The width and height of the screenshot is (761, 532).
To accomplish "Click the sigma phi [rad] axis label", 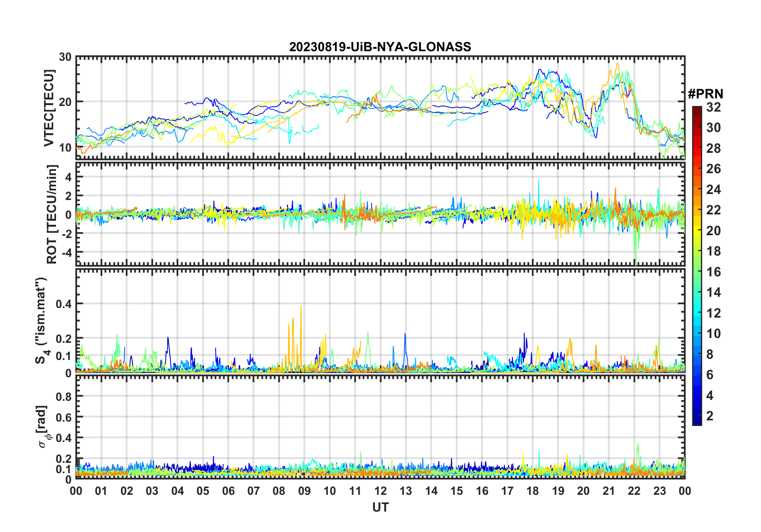I will coord(43,427).
